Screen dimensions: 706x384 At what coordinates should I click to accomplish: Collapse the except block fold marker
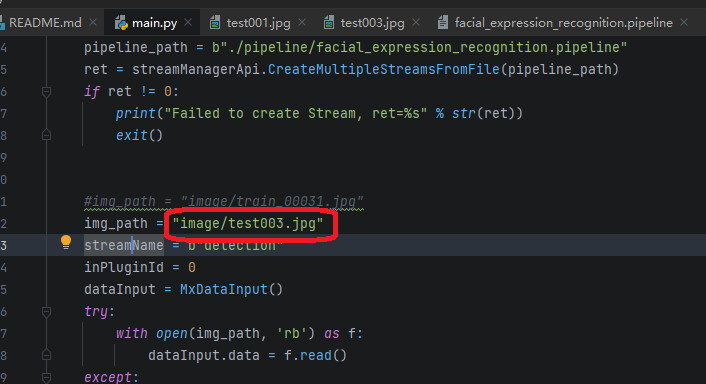46,377
